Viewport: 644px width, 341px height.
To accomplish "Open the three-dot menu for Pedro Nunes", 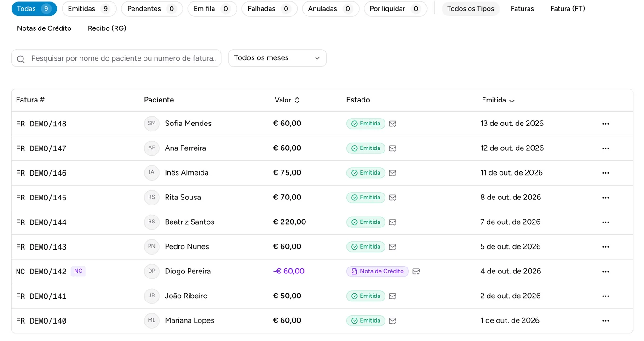I will tap(605, 247).
